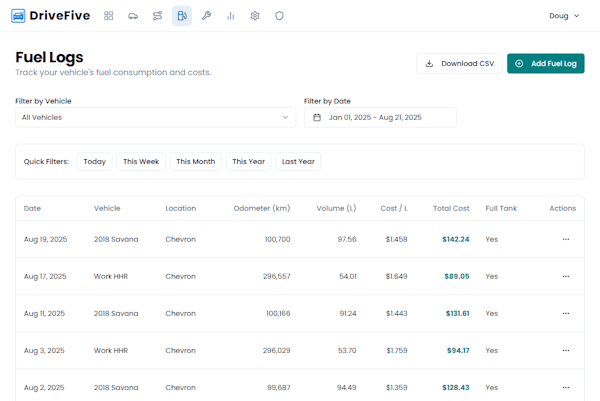Screen dimensions: 600x401
Task: Apply the Today quick filter
Action: [95, 161]
